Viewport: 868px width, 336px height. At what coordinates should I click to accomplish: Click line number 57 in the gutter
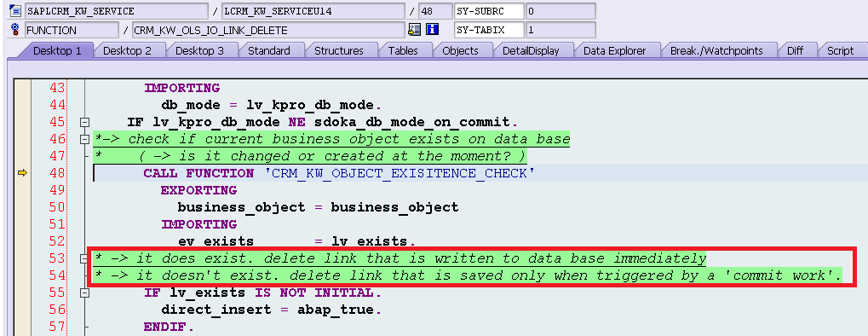point(57,327)
